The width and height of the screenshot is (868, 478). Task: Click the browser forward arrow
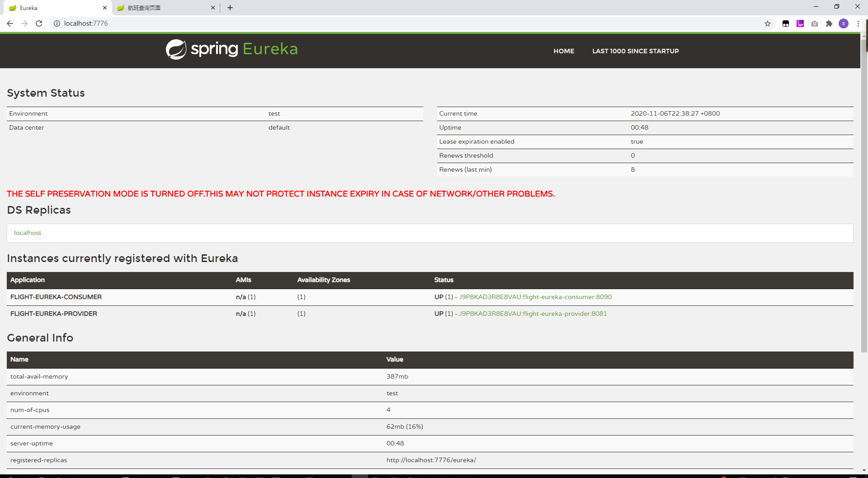pyautogui.click(x=24, y=23)
